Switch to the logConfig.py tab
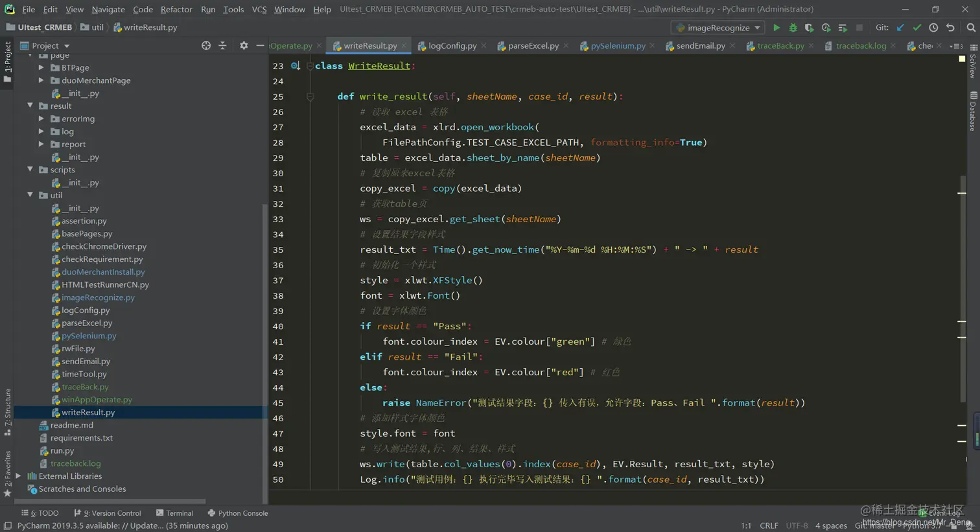Image resolution: width=980 pixels, height=532 pixels. tap(452, 46)
